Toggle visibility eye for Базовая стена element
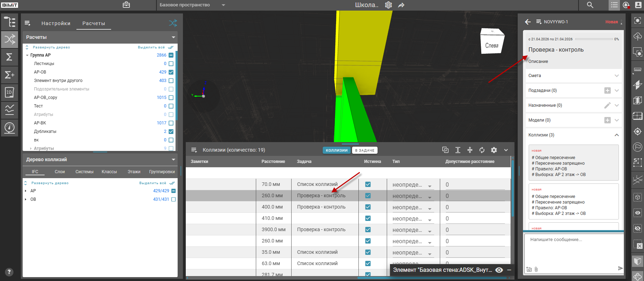The height and width of the screenshot is (281, 644). (x=499, y=270)
